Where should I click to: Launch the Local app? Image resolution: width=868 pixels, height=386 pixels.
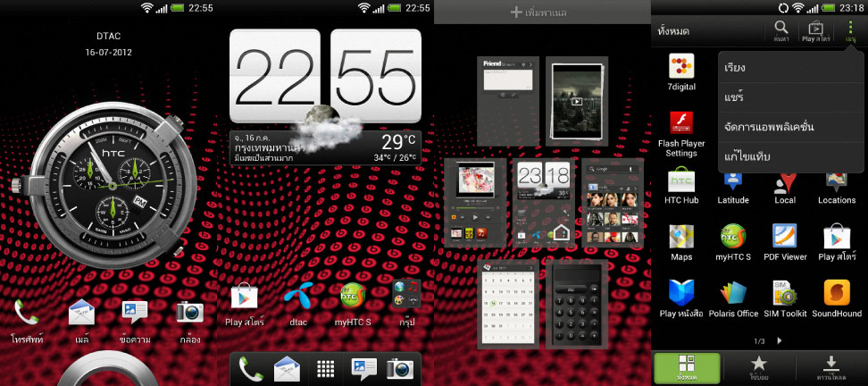[785, 187]
